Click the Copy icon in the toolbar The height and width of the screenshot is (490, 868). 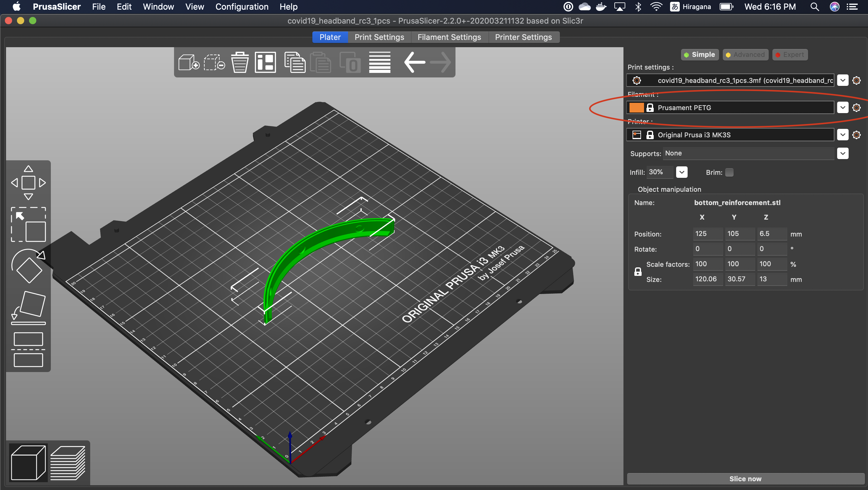[295, 62]
